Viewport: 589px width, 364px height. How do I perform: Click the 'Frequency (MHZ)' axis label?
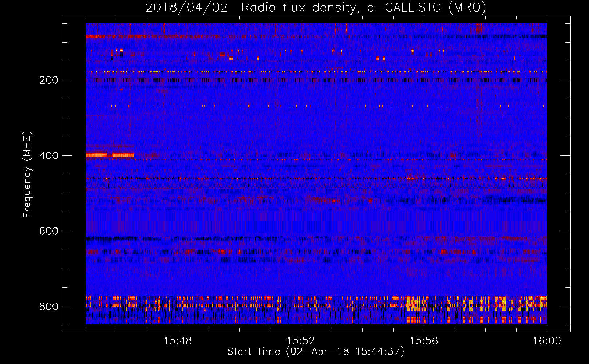(27, 175)
